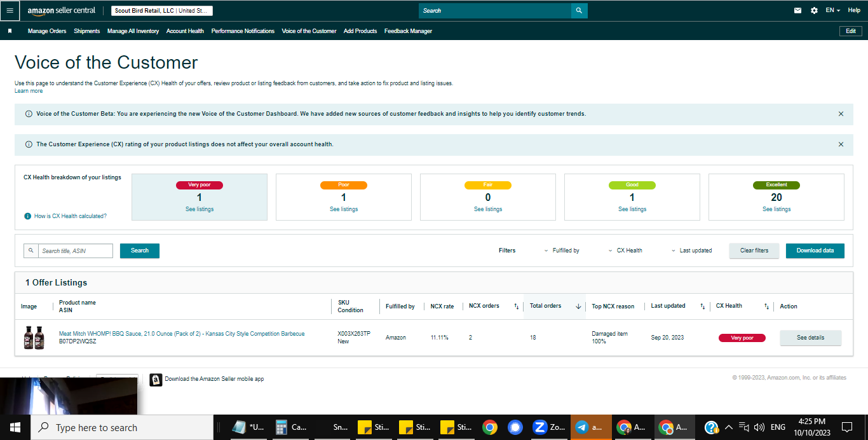
Task: Click the Clear filters button
Action: [x=754, y=251]
